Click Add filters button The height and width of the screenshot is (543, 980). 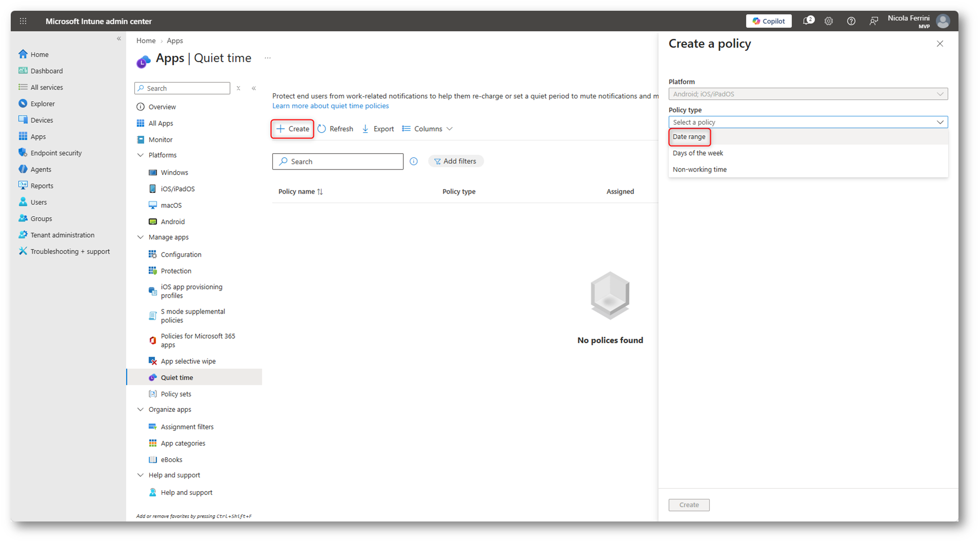(456, 161)
